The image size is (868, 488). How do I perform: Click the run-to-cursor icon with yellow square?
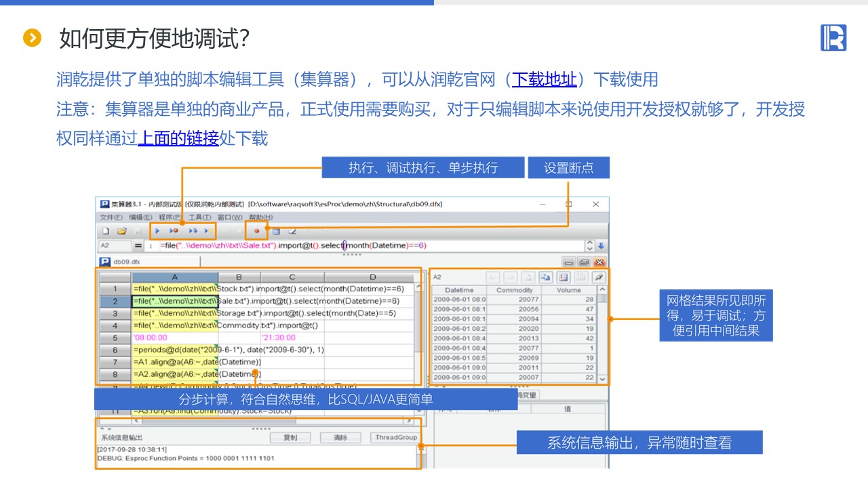pos(209,231)
